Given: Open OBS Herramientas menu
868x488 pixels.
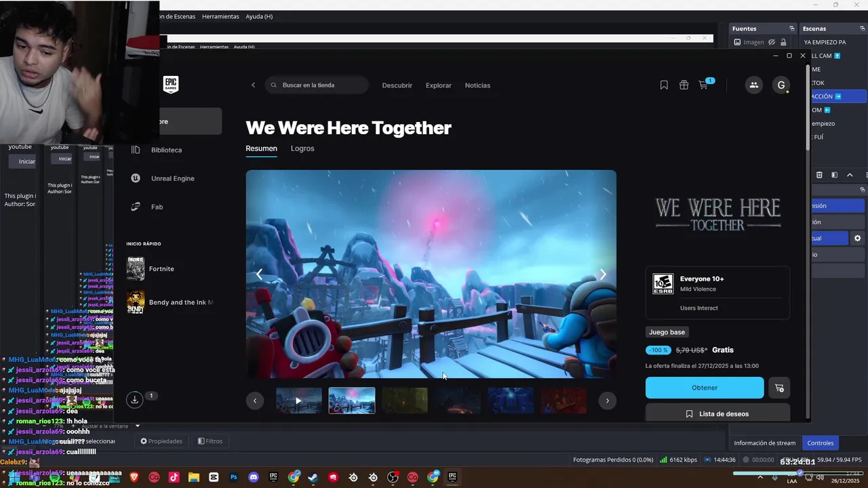Looking at the screenshot, I should pos(220,16).
